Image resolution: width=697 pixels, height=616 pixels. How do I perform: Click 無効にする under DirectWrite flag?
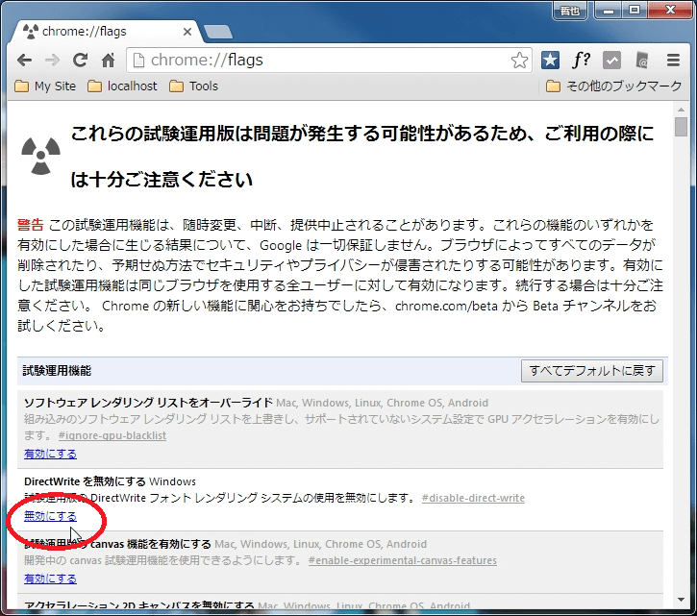tap(50, 516)
